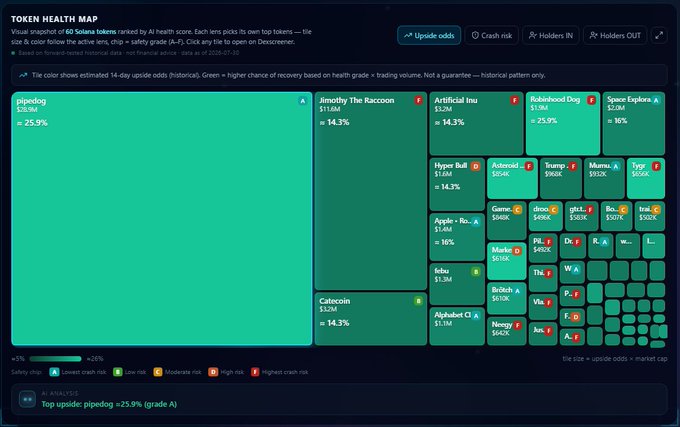
Task: Click the F grade chip on Neegy
Action: pyautogui.click(x=517, y=325)
